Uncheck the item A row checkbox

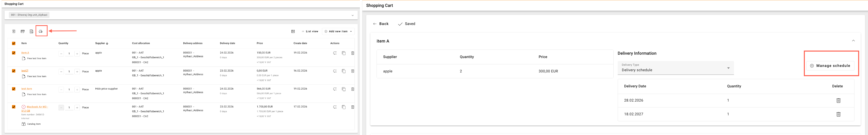(x=14, y=53)
